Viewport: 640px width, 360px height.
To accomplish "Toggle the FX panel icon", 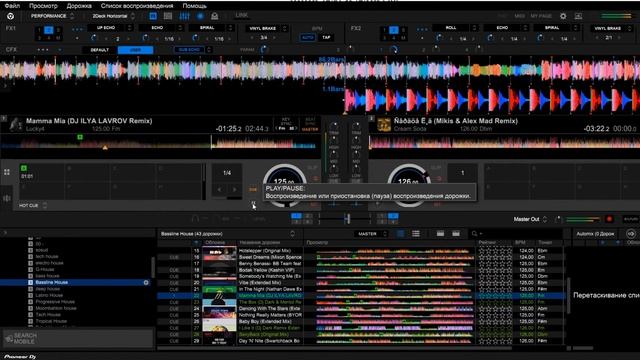I will coord(153,16).
